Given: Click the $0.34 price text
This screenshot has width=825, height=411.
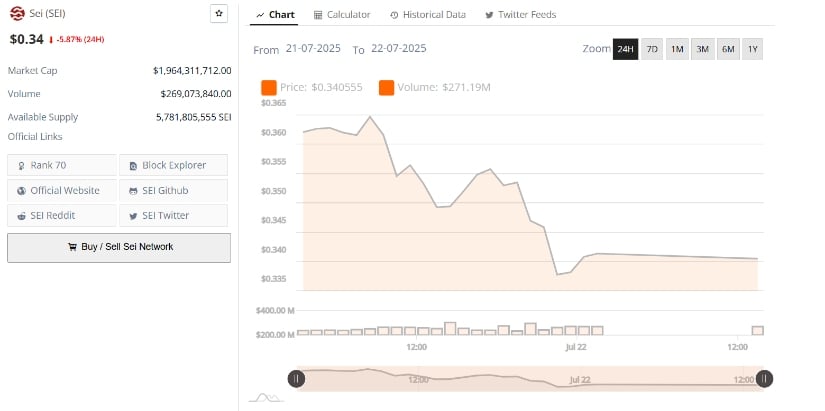Looking at the screenshot, I should click(x=26, y=39).
